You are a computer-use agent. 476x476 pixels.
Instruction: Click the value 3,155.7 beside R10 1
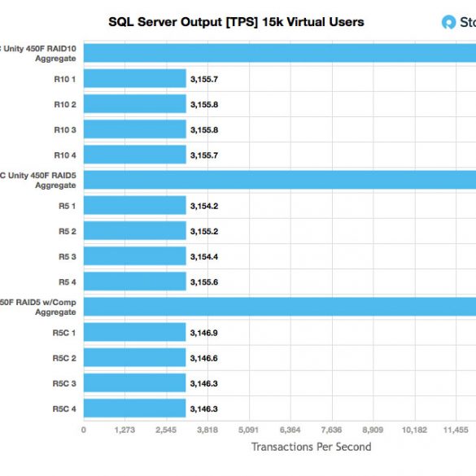click(204, 79)
